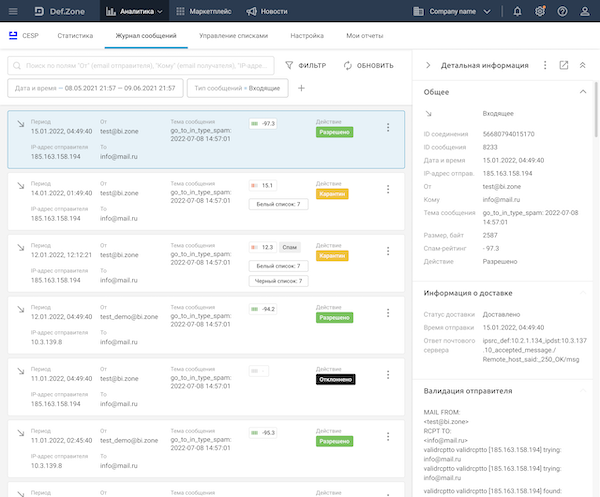Image resolution: width=600 pixels, height=497 pixels.
Task: Open the help question mark
Action: (562, 11)
